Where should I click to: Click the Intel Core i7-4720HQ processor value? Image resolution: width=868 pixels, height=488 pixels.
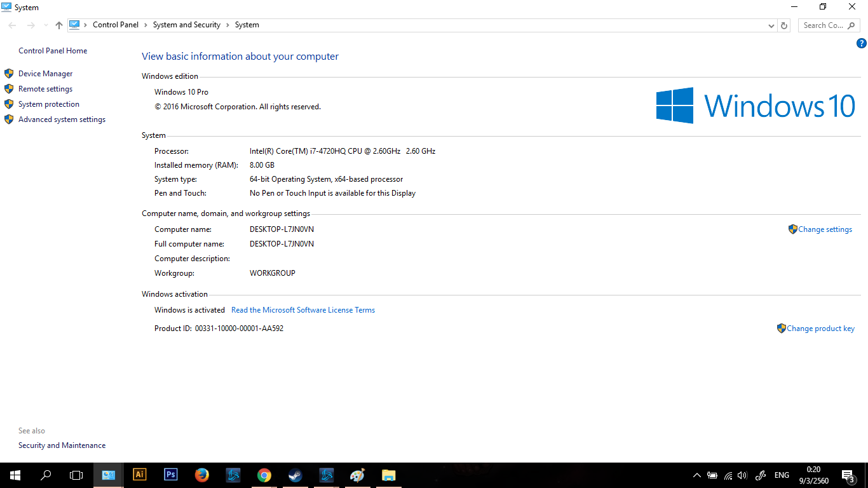[x=342, y=151]
